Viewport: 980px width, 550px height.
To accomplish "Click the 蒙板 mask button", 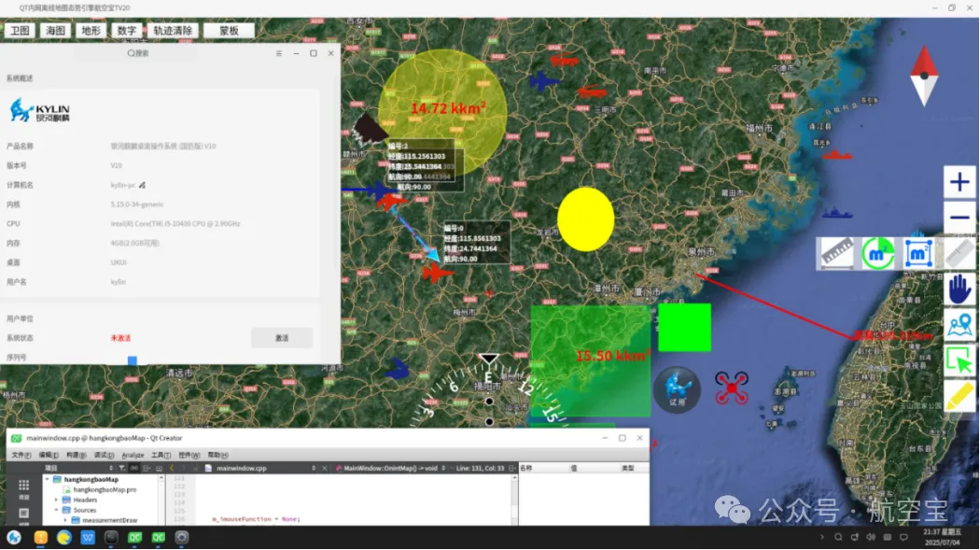I will (x=229, y=31).
